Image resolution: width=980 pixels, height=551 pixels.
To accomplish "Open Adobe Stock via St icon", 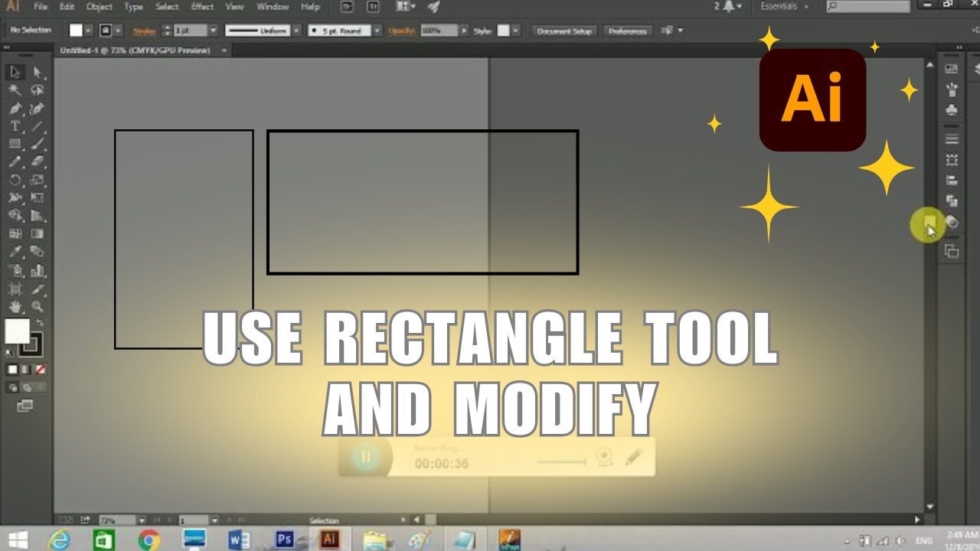I will click(x=373, y=7).
